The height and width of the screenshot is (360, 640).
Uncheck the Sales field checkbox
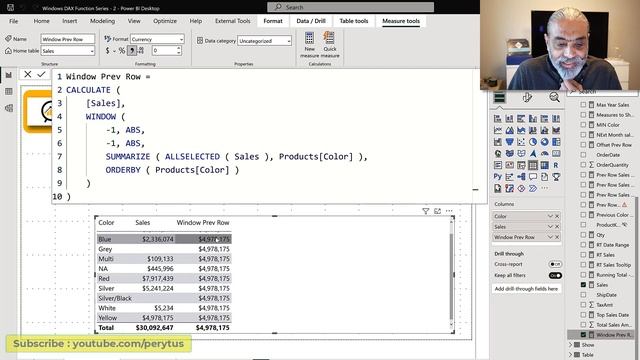pyautogui.click(x=583, y=284)
